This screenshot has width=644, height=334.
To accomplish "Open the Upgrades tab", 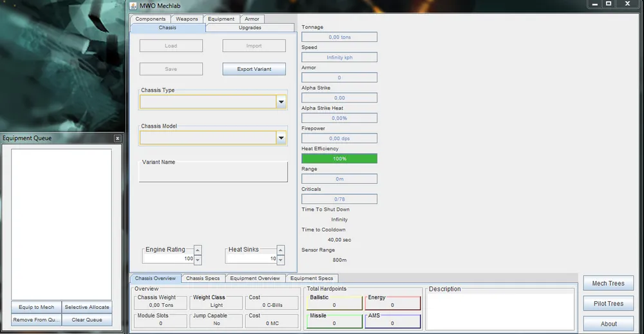I will tap(250, 28).
